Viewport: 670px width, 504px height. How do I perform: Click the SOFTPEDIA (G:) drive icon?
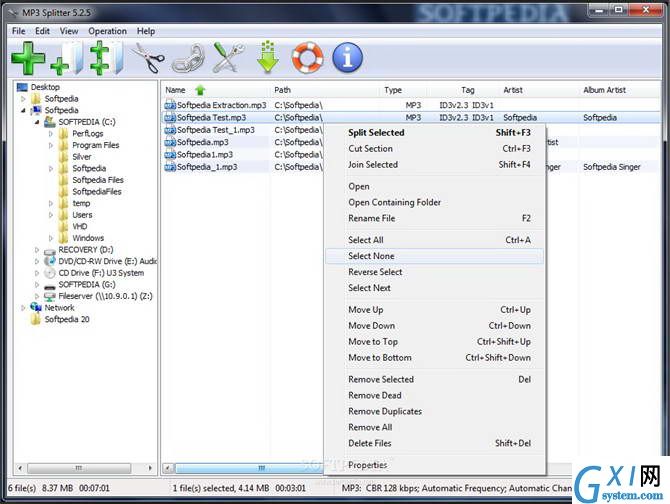tap(50, 285)
